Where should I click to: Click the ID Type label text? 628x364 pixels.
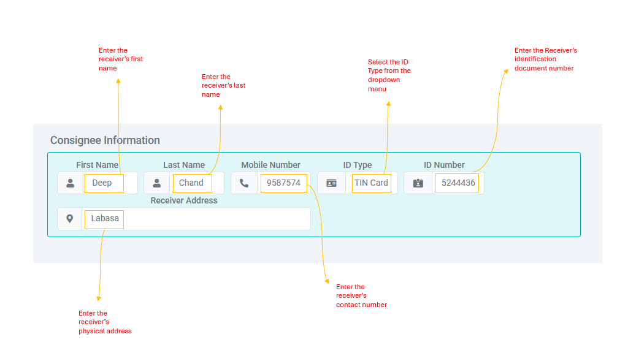(x=357, y=165)
